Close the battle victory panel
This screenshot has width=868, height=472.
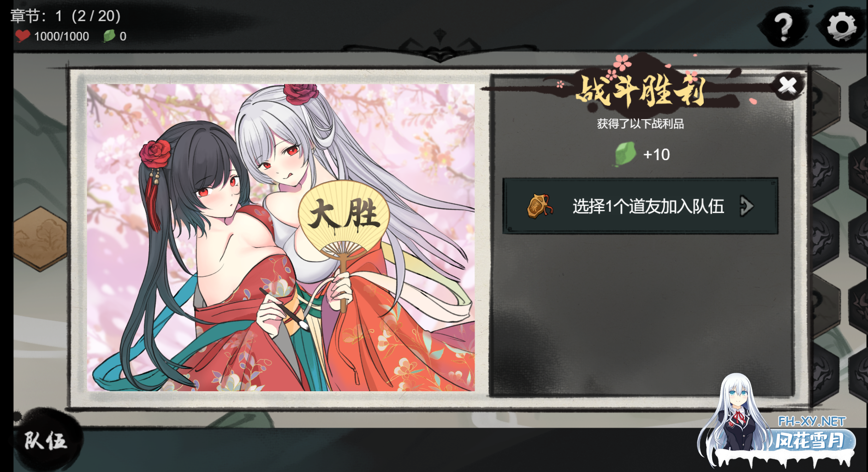[x=788, y=86]
